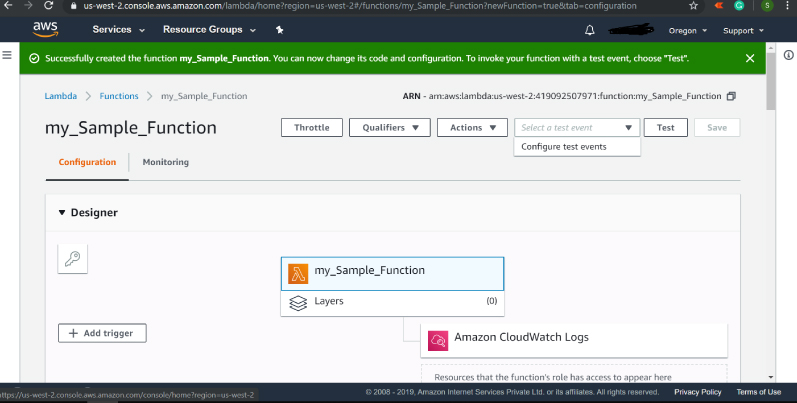Click the redacted account name menu
This screenshot has height=403, width=797.
(x=631, y=30)
